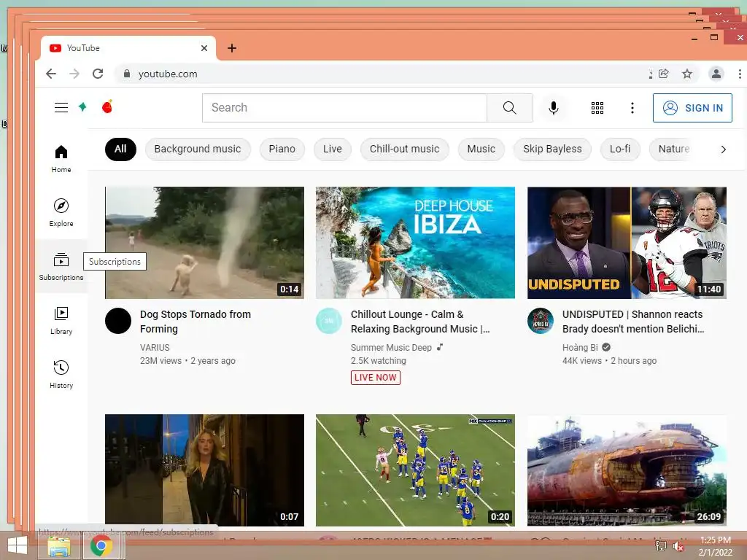This screenshot has height=560, width=747.
Task: Open VARIUS channel avatar
Action: coord(118,321)
